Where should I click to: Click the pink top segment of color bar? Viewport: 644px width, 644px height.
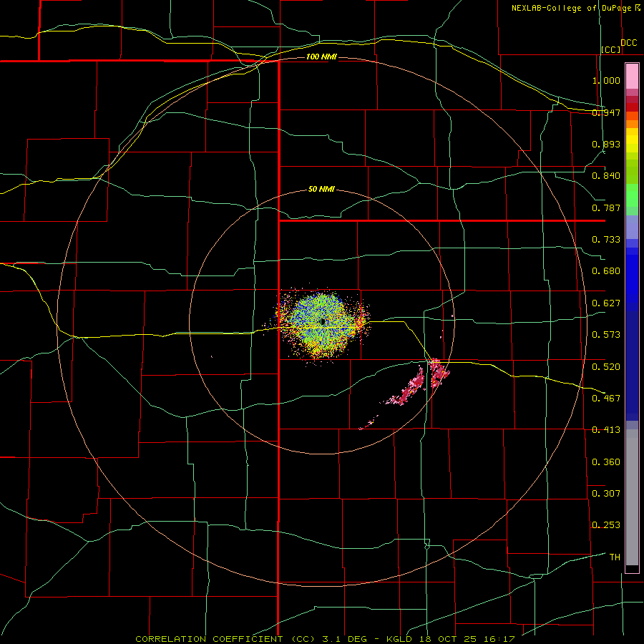(x=632, y=76)
